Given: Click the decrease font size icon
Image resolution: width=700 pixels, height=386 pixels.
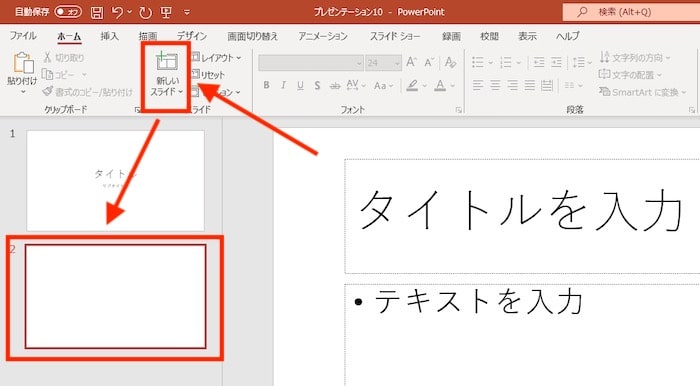Looking at the screenshot, I should (429, 62).
